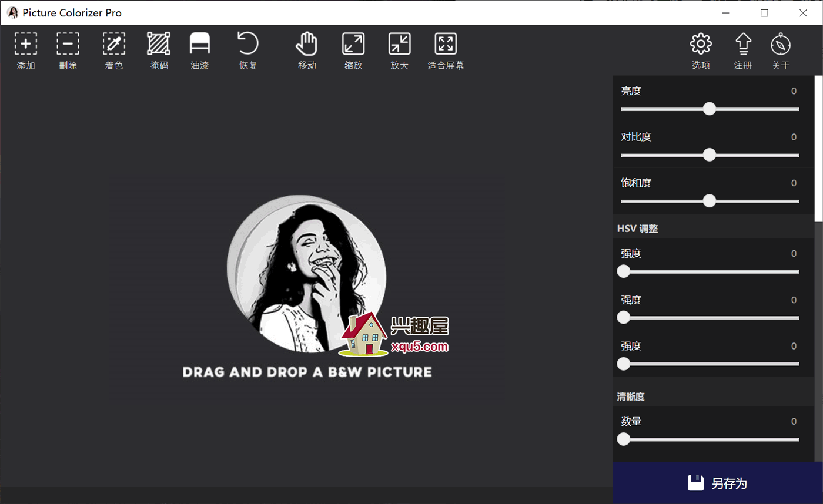The height and width of the screenshot is (504, 823).
Task: Click the 放大 toolbar icon
Action: 399,44
